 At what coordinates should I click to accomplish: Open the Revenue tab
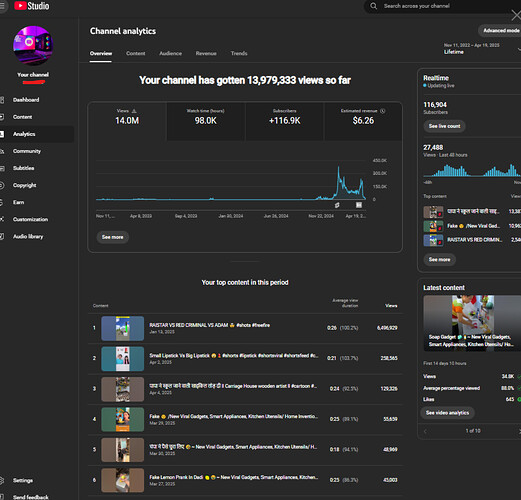206,53
